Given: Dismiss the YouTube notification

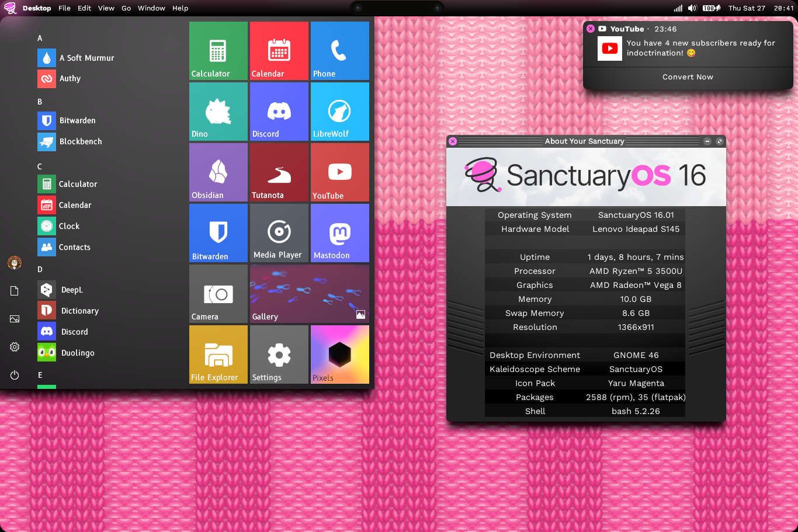Looking at the screenshot, I should (x=591, y=29).
